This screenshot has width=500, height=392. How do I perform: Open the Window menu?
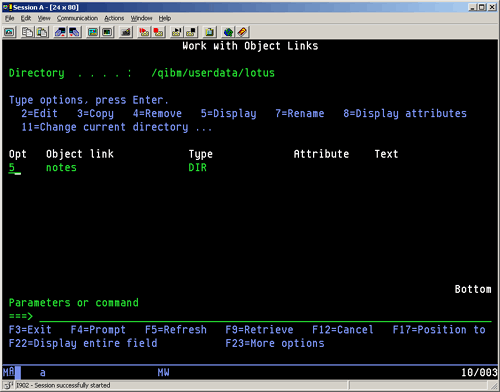point(141,18)
